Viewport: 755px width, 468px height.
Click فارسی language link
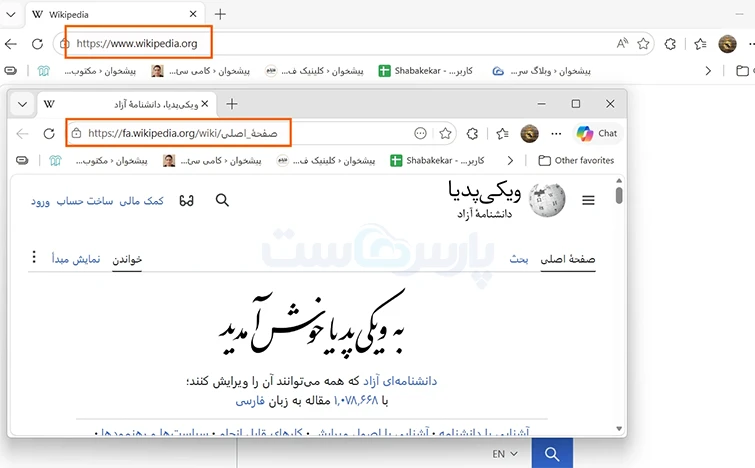click(250, 401)
